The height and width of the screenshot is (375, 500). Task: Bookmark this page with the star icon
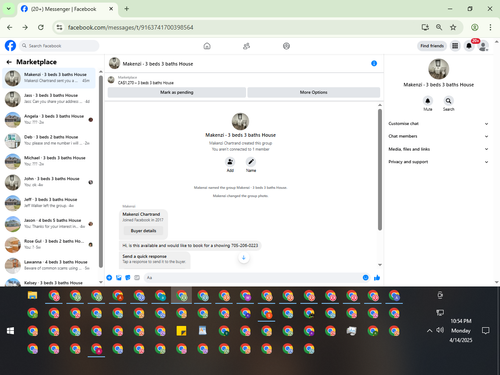[453, 27]
